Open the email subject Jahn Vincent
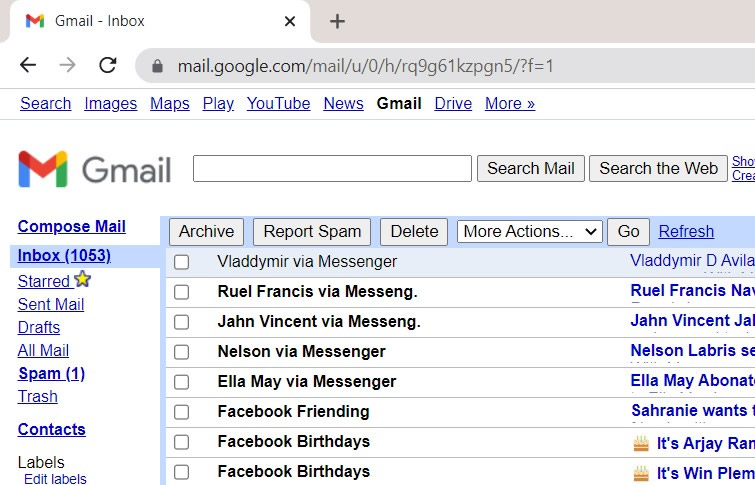Viewport: 755px width, 485px height. 692,320
